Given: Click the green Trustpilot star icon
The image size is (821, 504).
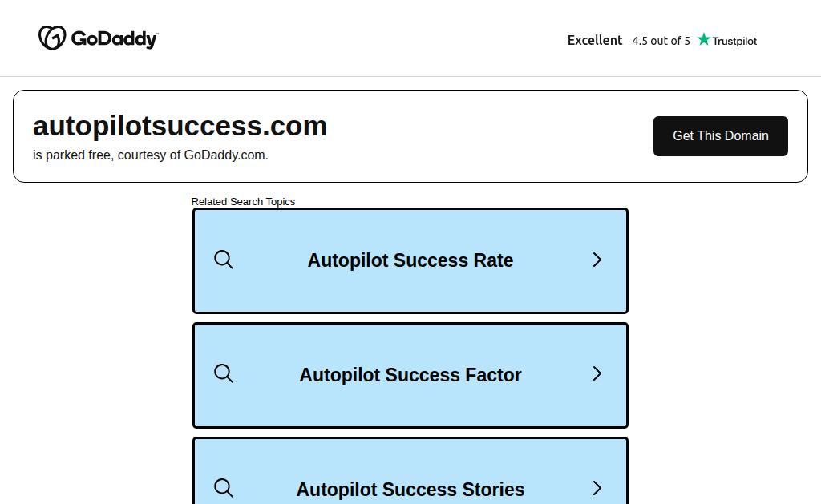Looking at the screenshot, I should [x=704, y=39].
